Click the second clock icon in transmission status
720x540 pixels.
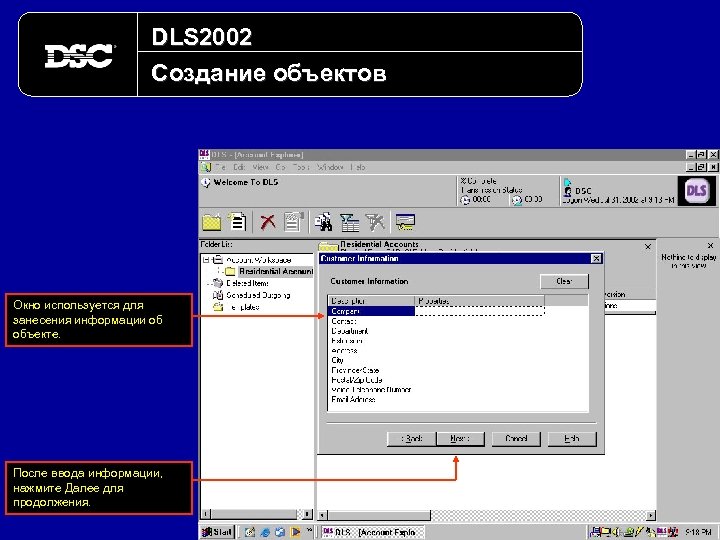coord(517,200)
